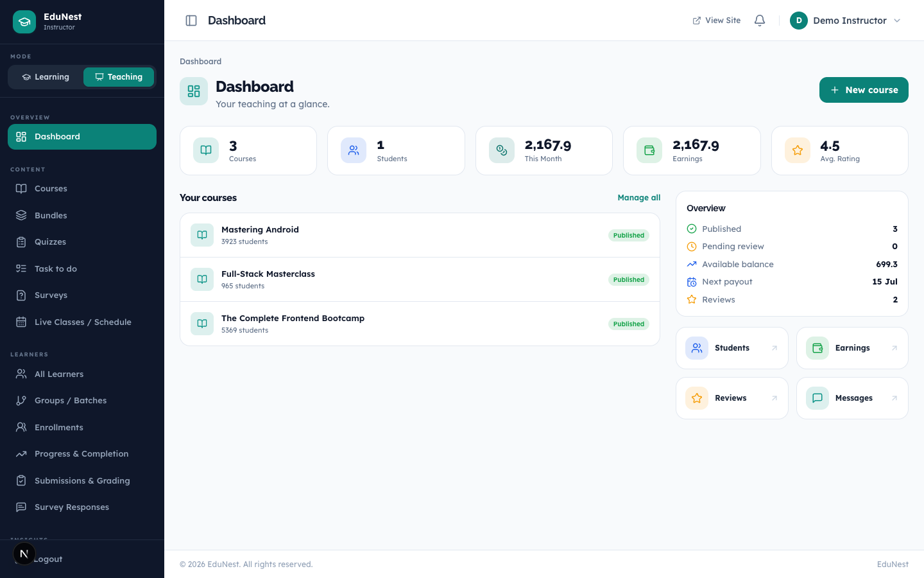Click the round N badge icon
924x578 pixels.
[24, 554]
